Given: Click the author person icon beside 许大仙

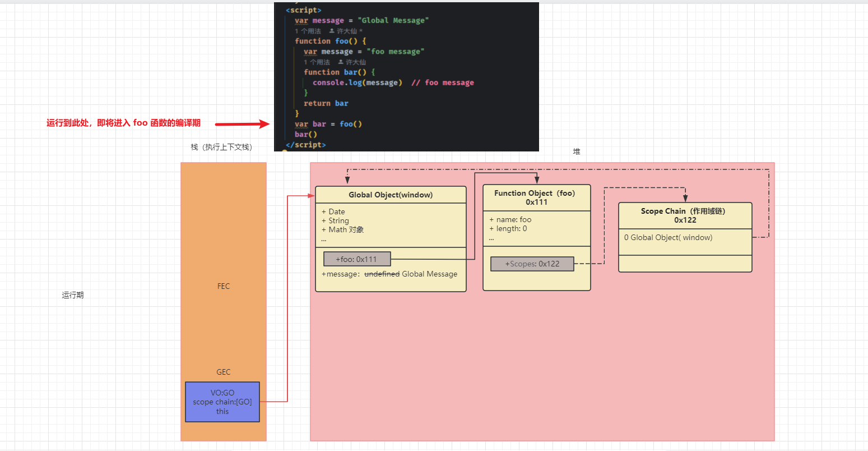Looking at the screenshot, I should click(332, 31).
